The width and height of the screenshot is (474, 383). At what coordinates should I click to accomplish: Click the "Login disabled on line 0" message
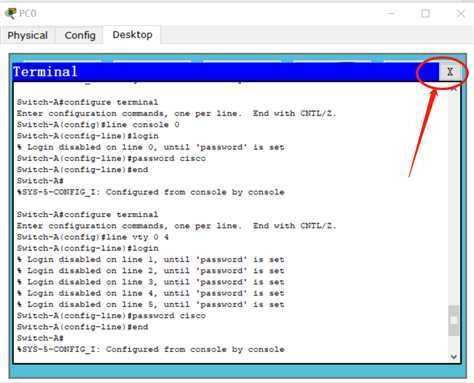(151, 147)
